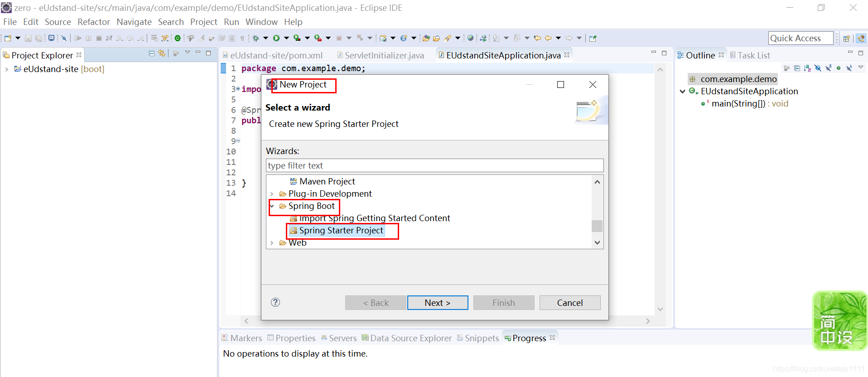Click Collapse All icon in Project Explorer
This screenshot has height=377, width=868.
coord(152,53)
